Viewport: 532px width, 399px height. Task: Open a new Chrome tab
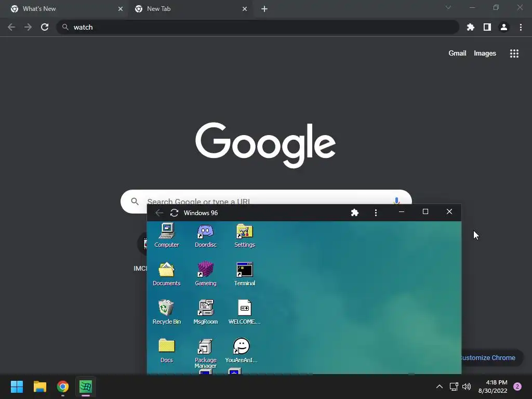click(x=264, y=9)
